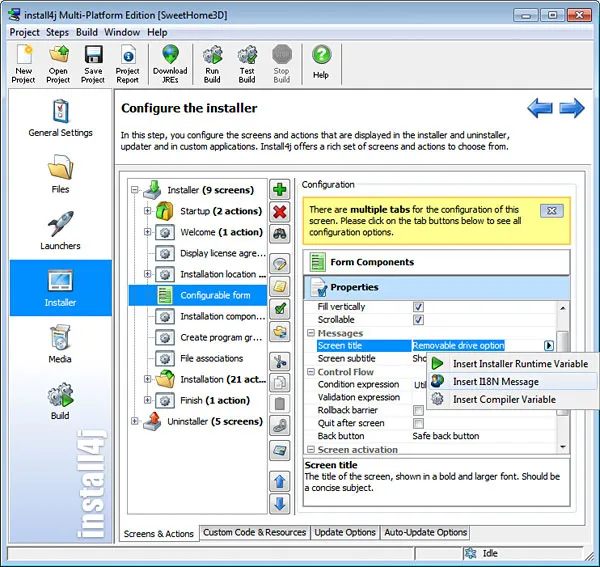
Task: Click the binoculars Search button
Action: [x=280, y=234]
